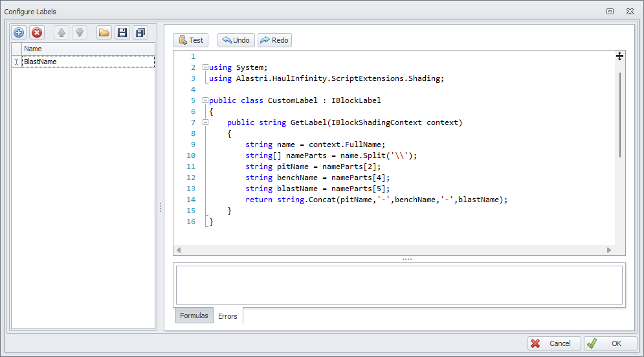Open label file with folder icon
Viewport: 644px width, 357px height.
(x=104, y=32)
